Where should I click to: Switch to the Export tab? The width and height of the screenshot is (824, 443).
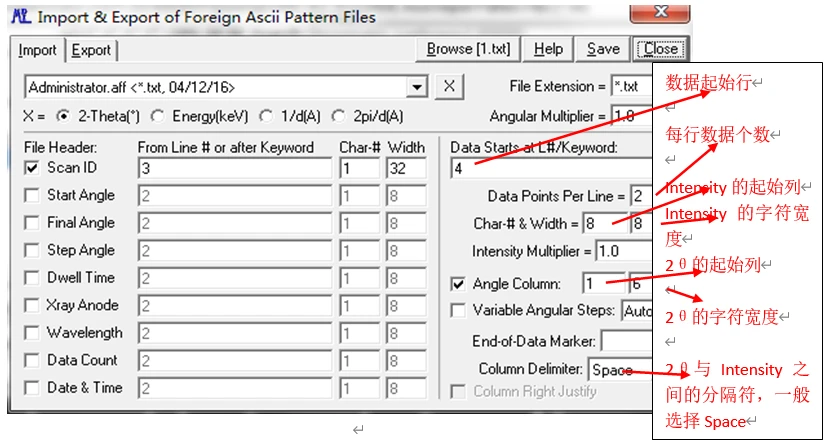tap(91, 50)
